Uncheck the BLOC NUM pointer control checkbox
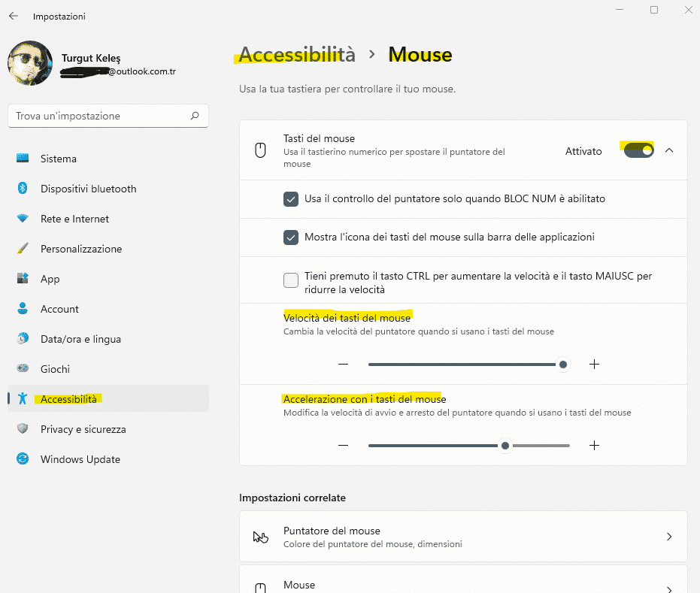700x593 pixels. coord(291,199)
